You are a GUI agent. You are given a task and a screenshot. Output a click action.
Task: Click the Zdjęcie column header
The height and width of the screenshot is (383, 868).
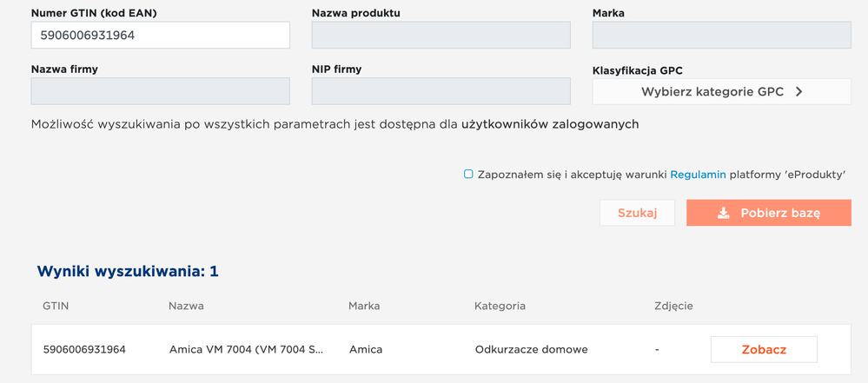(673, 306)
